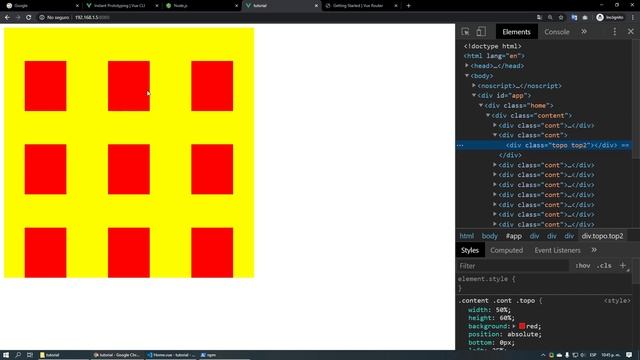Image resolution: width=640 pixels, height=360 pixels.
Task: Open Chrome three-dot menu
Action: 633,18
